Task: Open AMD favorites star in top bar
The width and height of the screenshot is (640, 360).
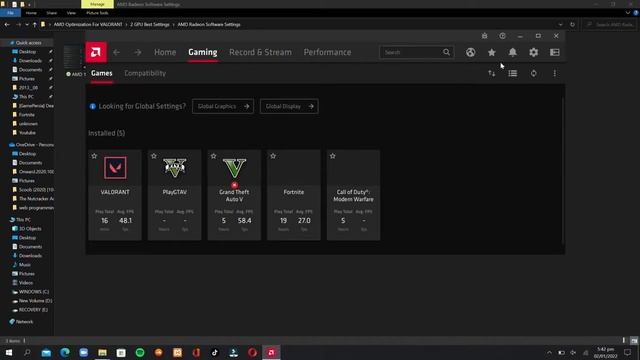Action: (x=491, y=52)
